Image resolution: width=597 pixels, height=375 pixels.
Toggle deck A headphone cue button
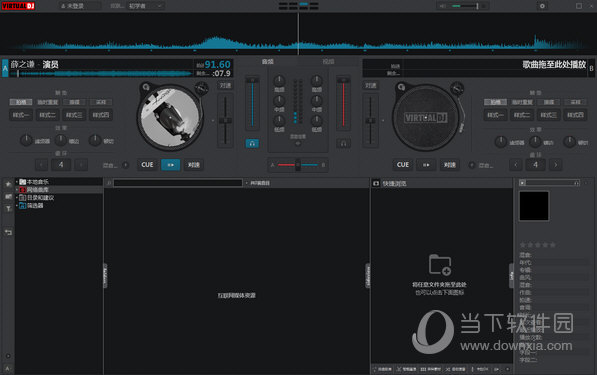tap(252, 143)
